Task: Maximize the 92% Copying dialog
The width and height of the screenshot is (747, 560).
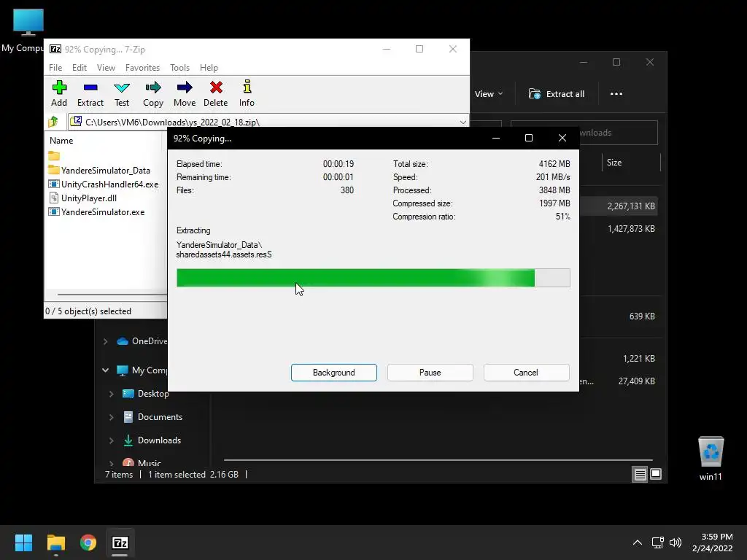Action: pyautogui.click(x=529, y=138)
